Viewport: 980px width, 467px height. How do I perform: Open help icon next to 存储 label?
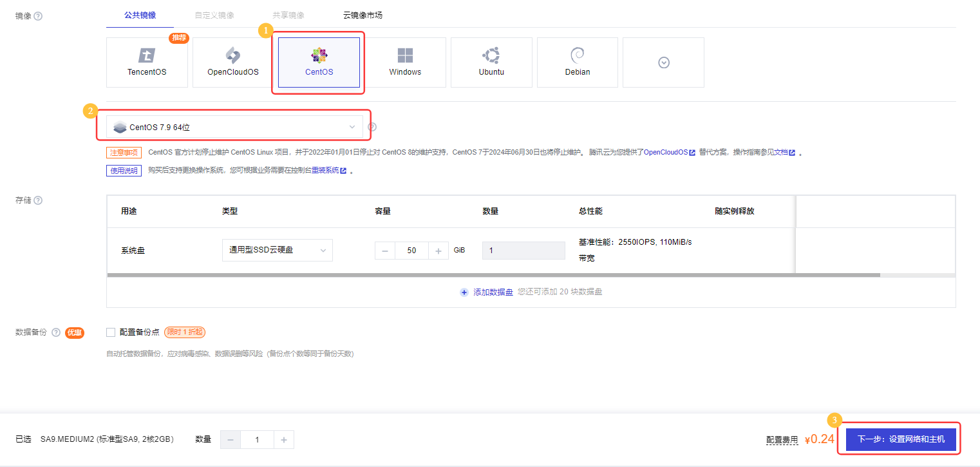[x=38, y=200]
